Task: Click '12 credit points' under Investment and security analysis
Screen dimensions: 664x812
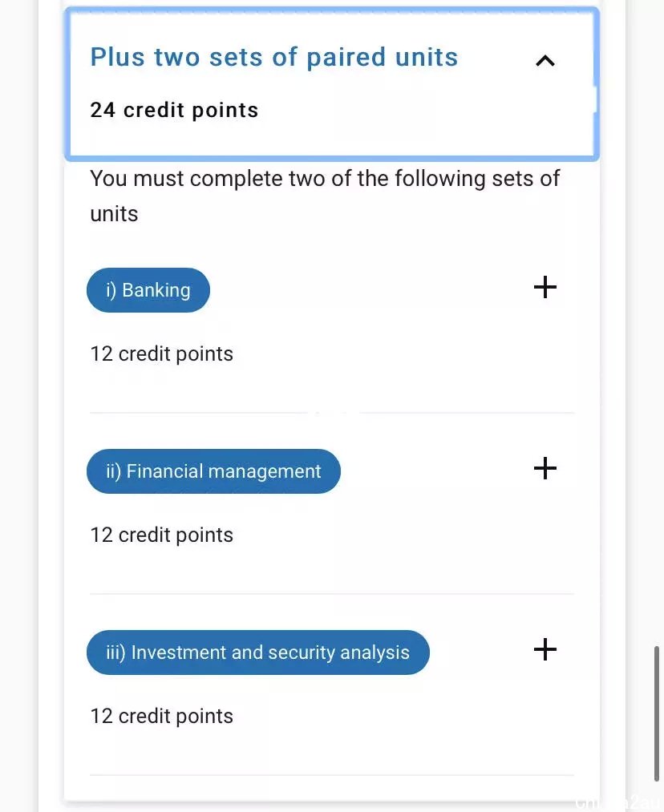Action: (x=162, y=717)
